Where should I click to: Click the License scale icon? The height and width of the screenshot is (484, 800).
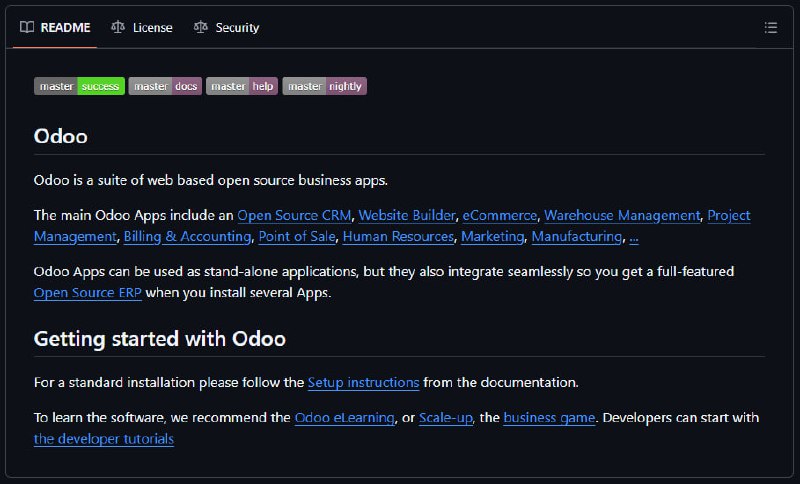pyautogui.click(x=118, y=27)
